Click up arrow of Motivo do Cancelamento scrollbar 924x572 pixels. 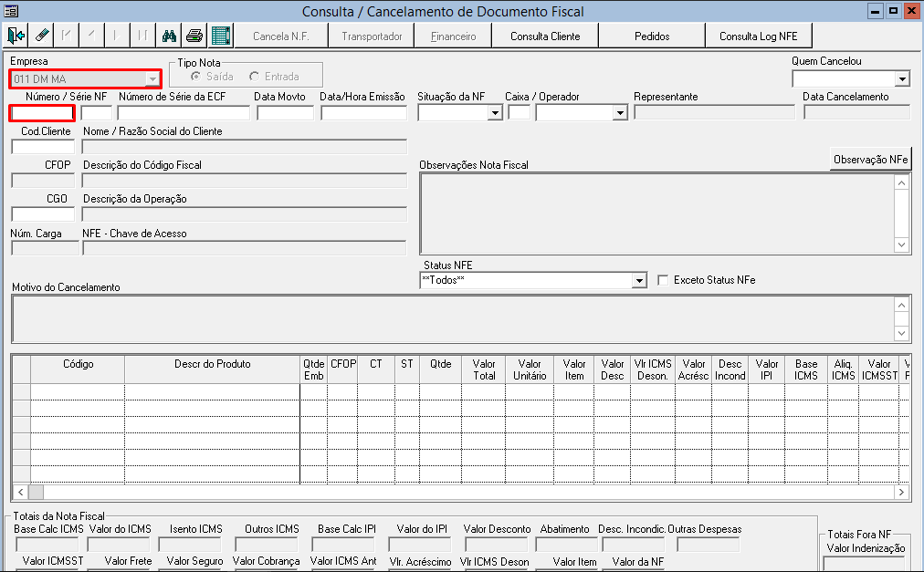tap(901, 305)
